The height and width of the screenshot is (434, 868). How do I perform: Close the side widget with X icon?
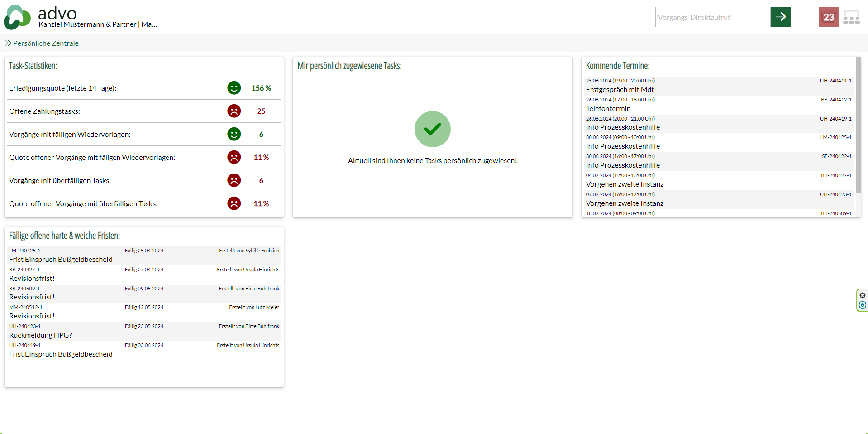863,295
